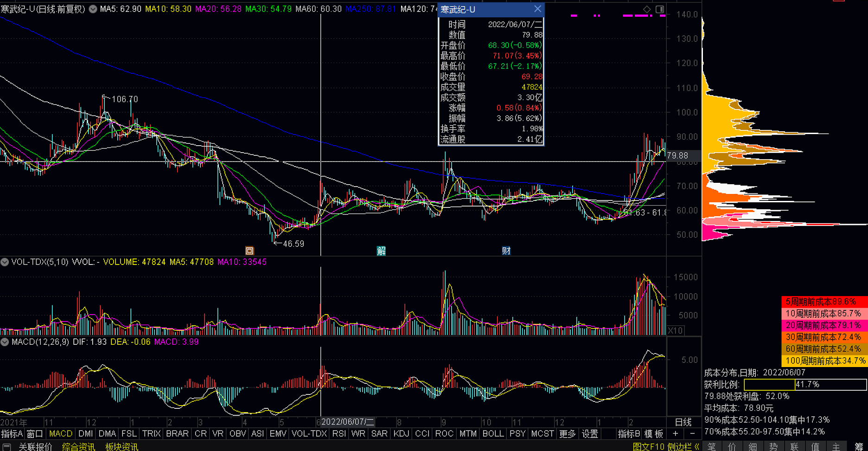
Task: Switch to the KDJ indicator tab
Action: 401,433
